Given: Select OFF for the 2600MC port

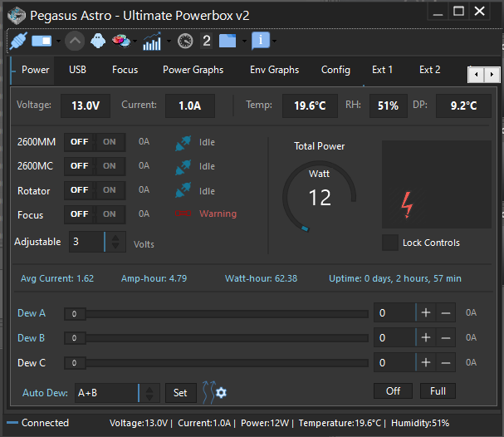Looking at the screenshot, I should tap(80, 166).
